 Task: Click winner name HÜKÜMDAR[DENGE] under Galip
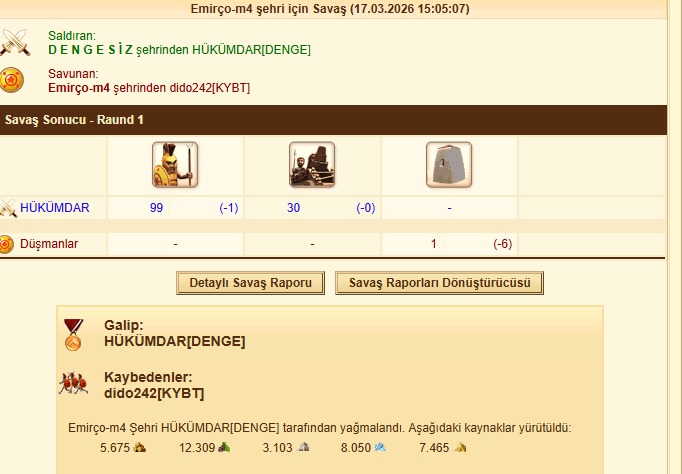175,341
